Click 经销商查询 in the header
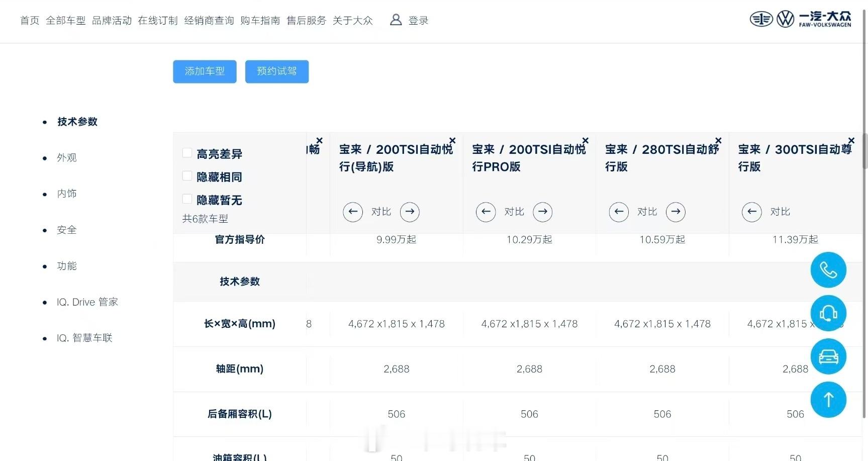The image size is (868, 461). [x=209, y=21]
